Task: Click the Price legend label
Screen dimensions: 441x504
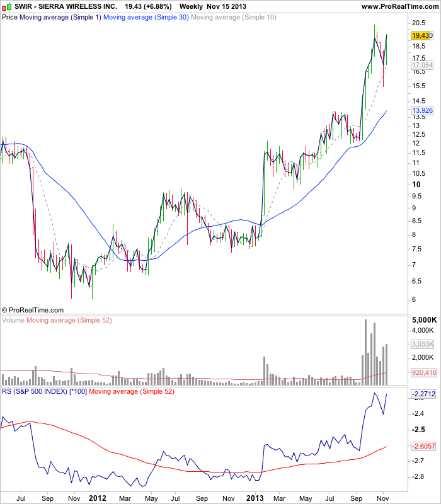Action: tap(9, 18)
